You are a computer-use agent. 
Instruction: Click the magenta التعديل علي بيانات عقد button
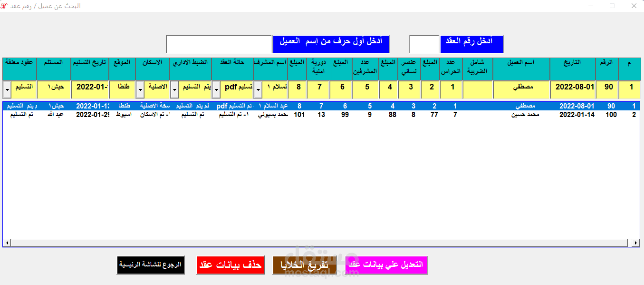386,265
